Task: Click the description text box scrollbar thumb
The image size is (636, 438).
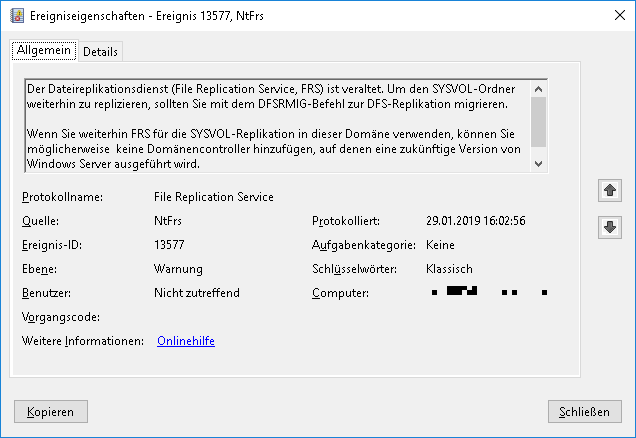Action: coord(539,120)
